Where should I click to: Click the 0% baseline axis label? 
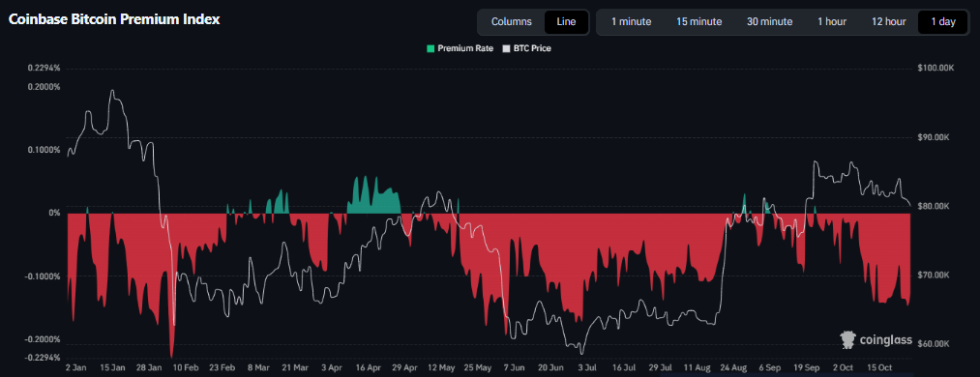[x=54, y=213]
